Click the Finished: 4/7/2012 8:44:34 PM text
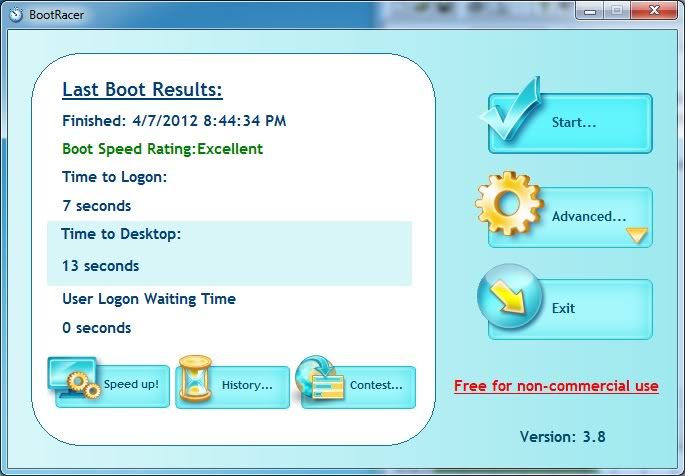 (174, 121)
